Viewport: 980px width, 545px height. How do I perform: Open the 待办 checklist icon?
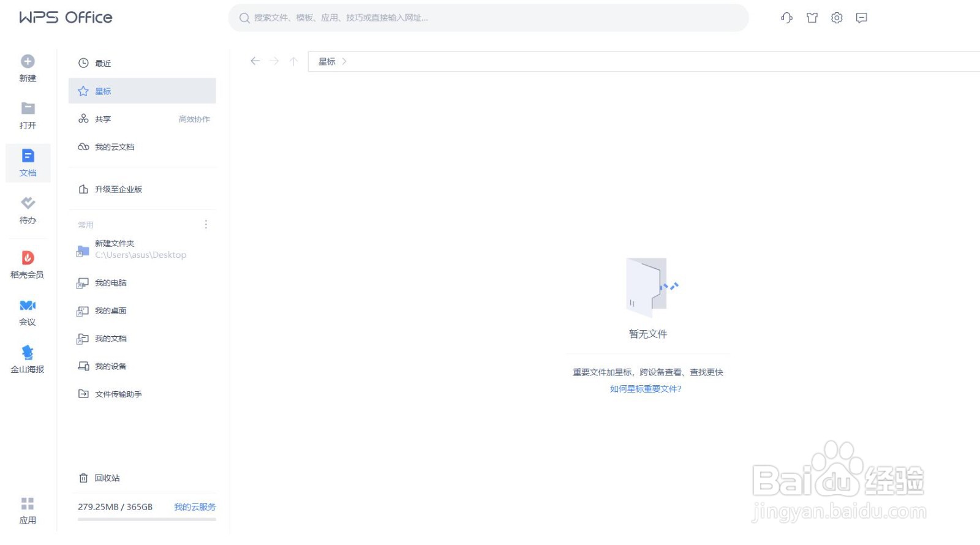tap(28, 203)
